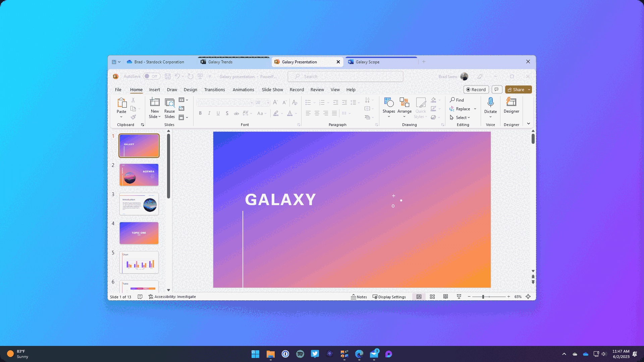Click the Paste clipboard icon
This screenshot has width=644, height=362.
pos(121,103)
